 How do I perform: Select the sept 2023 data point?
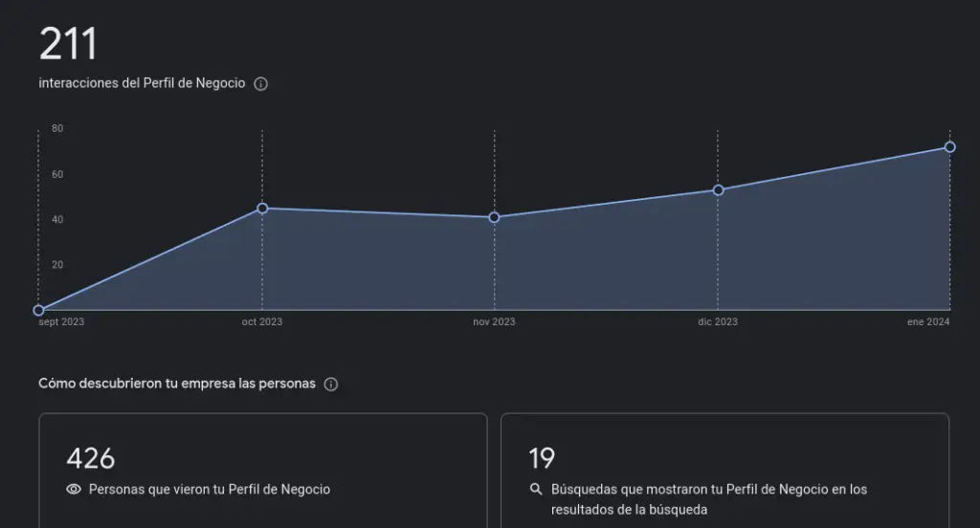pyautogui.click(x=38, y=310)
